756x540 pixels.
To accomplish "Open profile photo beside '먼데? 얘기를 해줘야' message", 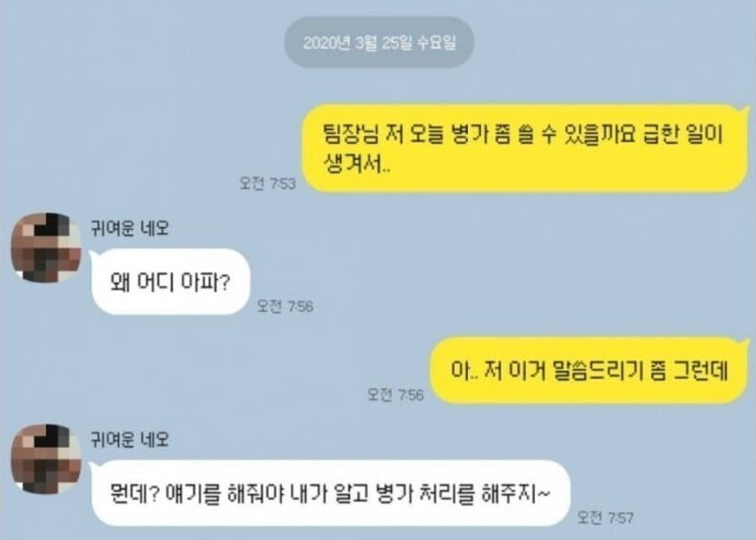I will 47,459.
